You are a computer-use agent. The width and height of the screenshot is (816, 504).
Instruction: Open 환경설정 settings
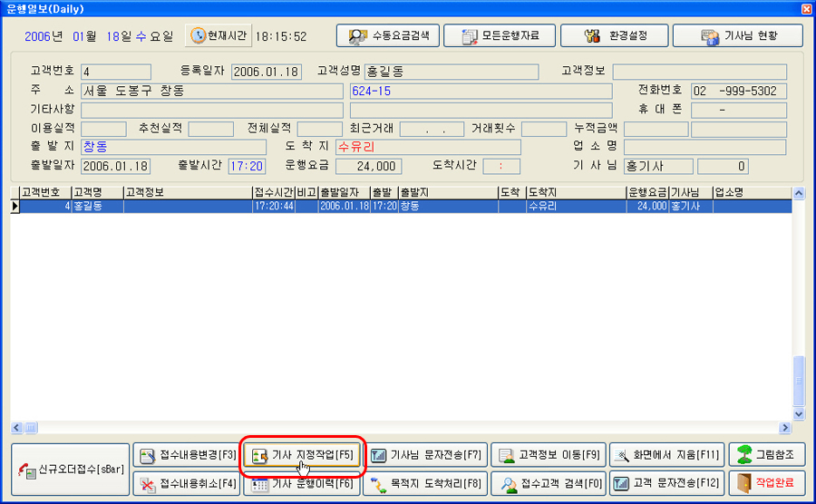[614, 35]
